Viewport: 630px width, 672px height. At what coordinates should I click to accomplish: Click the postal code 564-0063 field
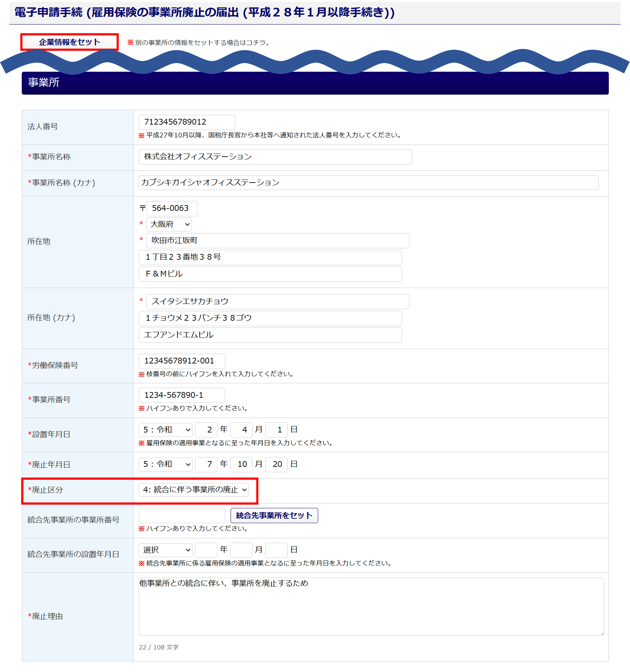pyautogui.click(x=172, y=208)
